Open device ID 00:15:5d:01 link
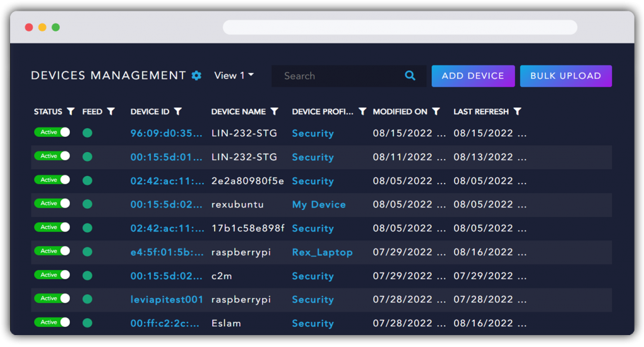 (166, 157)
